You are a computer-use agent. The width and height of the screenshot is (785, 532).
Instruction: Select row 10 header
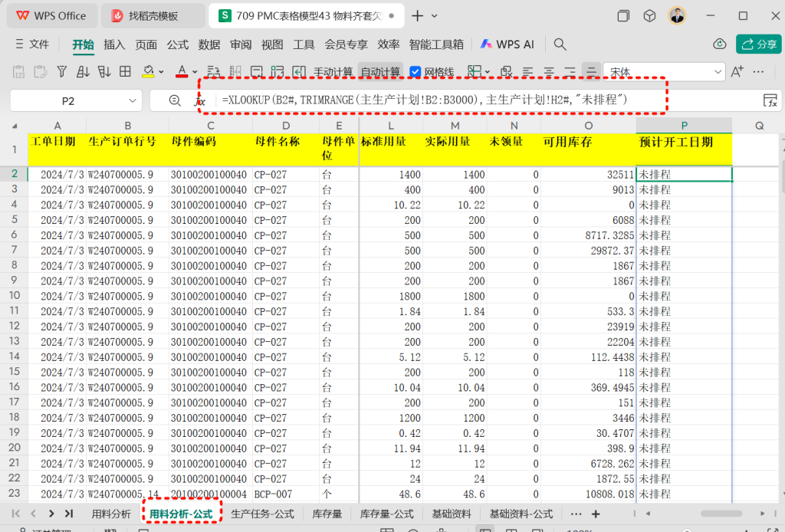14,296
